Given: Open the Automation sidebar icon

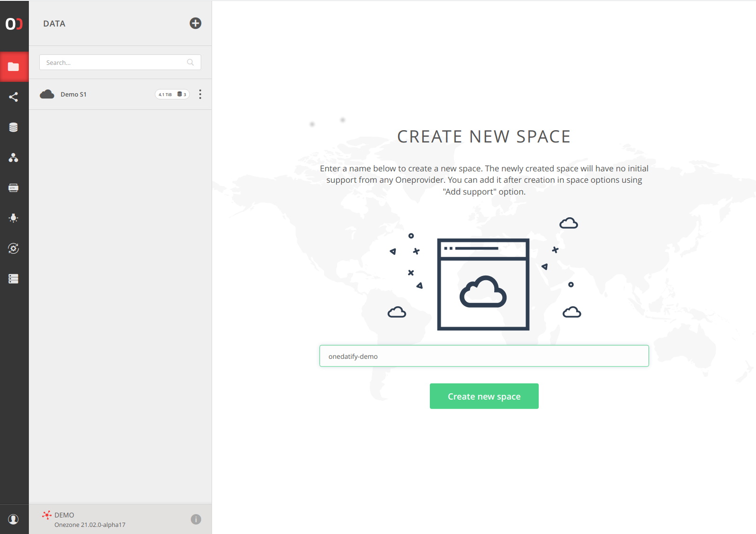Looking at the screenshot, I should click(x=14, y=249).
